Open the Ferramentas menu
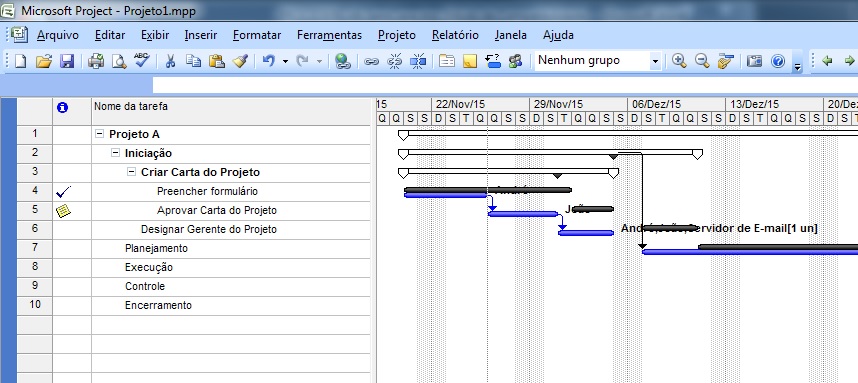The height and width of the screenshot is (383, 858). coord(329,35)
